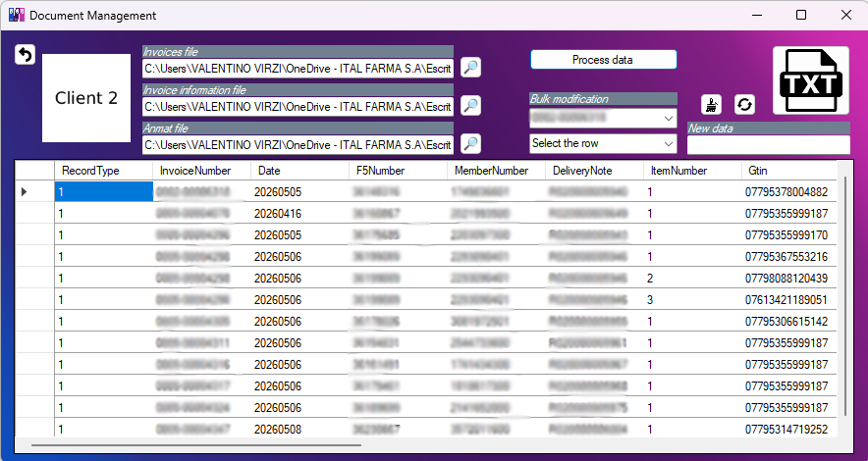Sort by the Date column header
868x461 pixels.
click(299, 171)
